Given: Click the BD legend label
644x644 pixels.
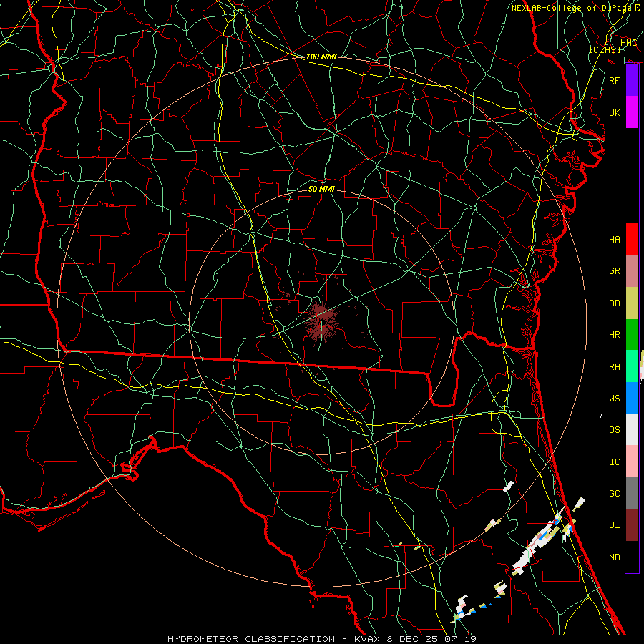Looking at the screenshot, I should 614,303.
